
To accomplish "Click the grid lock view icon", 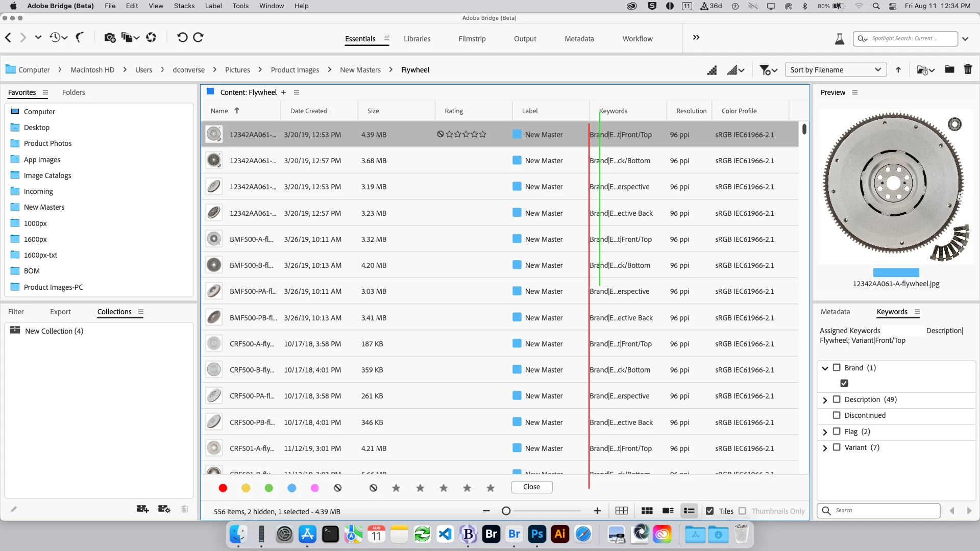I will [621, 511].
